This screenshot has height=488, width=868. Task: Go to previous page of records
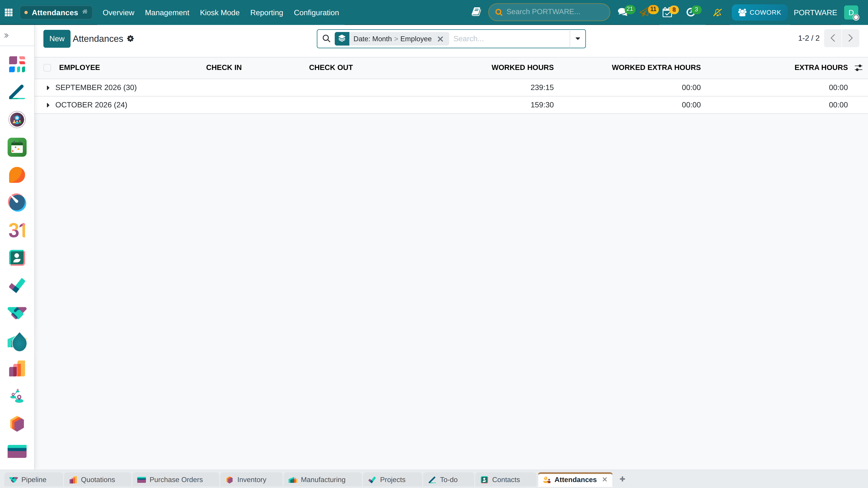pyautogui.click(x=833, y=38)
